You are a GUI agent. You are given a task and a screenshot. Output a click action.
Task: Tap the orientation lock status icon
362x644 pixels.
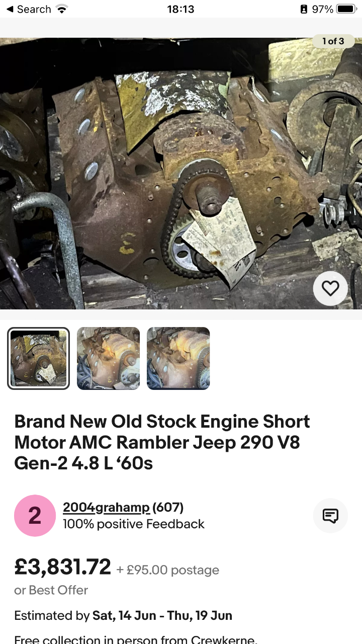tap(304, 9)
